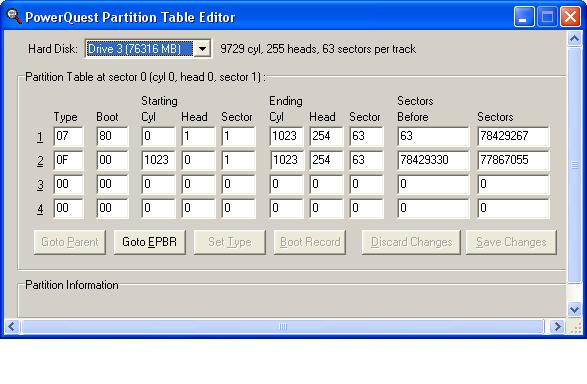This screenshot has width=587, height=384.
Task: Click partition 1 Boot field showing 80
Action: pos(112,136)
